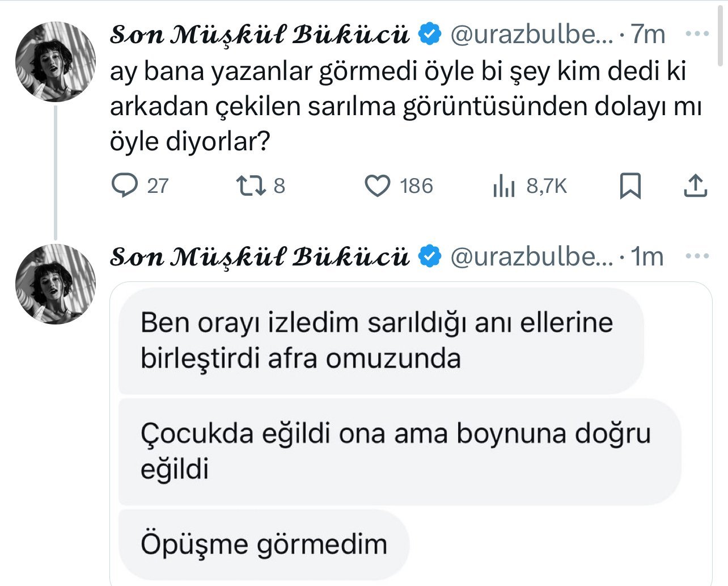
Task: Click the first tweet's profile avatar
Action: tap(56, 62)
